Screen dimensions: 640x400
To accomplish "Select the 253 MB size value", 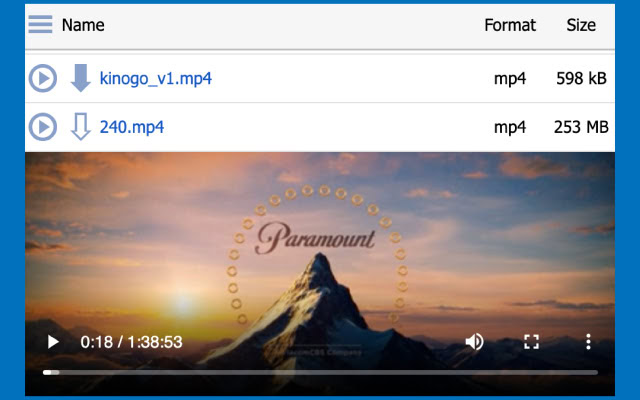I will [581, 127].
